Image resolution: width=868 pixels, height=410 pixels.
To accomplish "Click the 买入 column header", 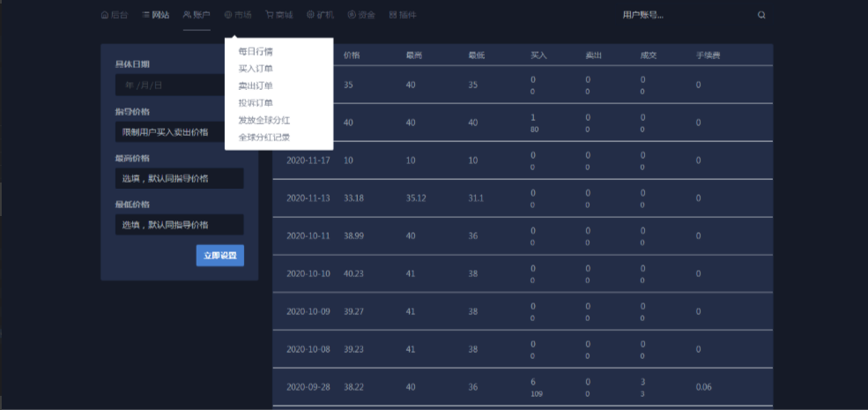I will click(538, 56).
